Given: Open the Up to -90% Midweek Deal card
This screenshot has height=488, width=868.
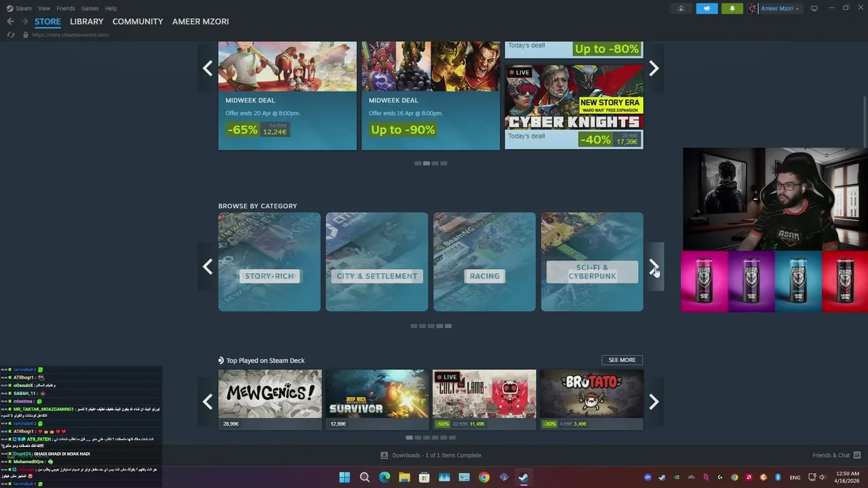Looking at the screenshot, I should 431,96.
